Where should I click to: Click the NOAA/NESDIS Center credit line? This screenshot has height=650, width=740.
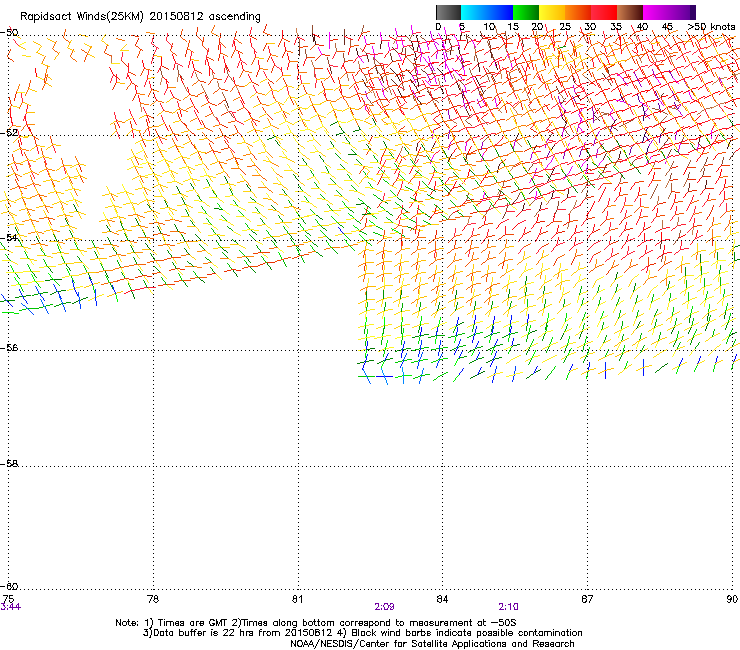coord(432,644)
